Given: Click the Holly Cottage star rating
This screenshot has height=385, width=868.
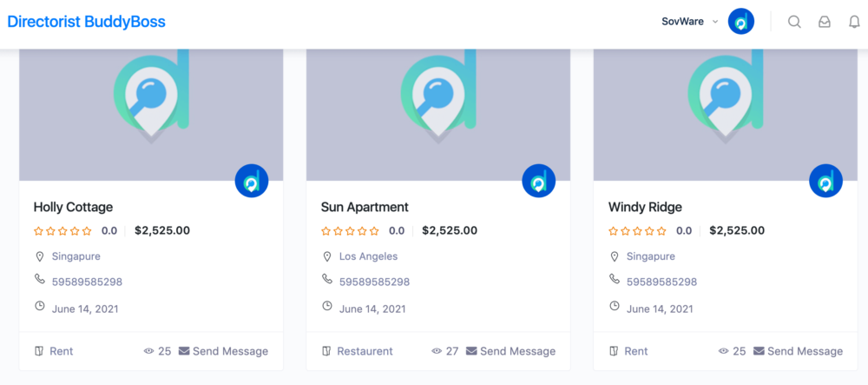Looking at the screenshot, I should [x=62, y=231].
